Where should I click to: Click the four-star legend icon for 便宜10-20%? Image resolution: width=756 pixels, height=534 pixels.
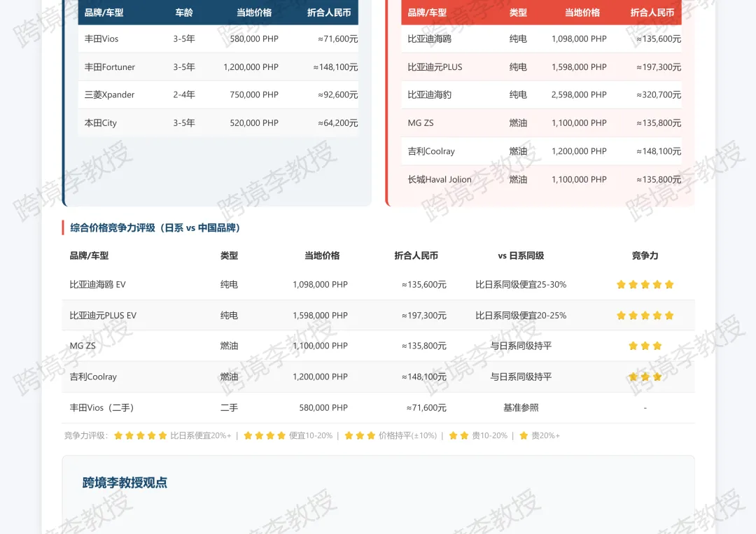265,436
